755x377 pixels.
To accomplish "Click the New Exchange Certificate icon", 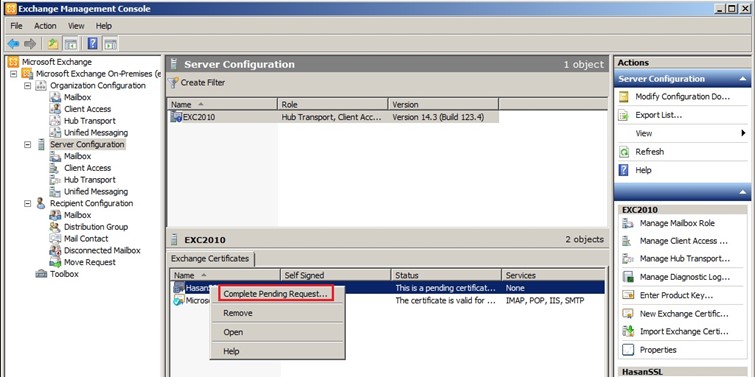I will pos(627,314).
